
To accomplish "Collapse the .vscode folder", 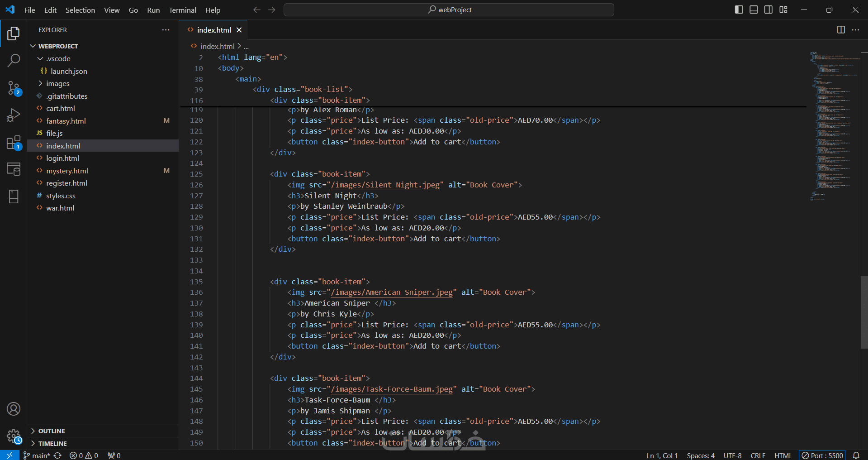I will pyautogui.click(x=58, y=59).
